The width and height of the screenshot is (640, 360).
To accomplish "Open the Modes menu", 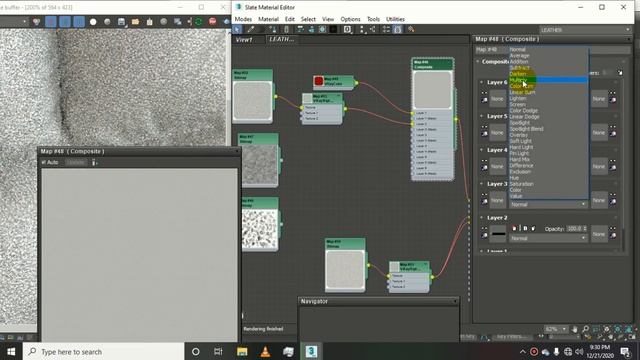I will pyautogui.click(x=243, y=19).
